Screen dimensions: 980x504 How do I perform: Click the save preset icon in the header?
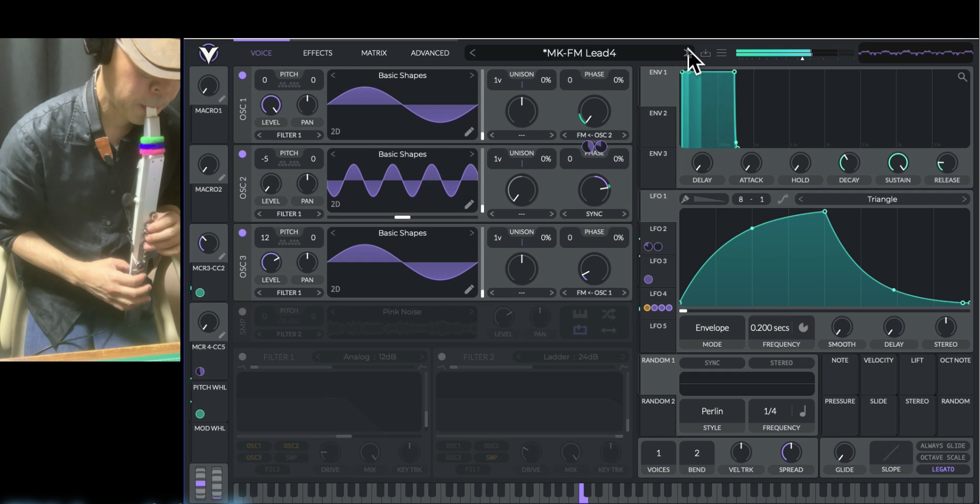pyautogui.click(x=706, y=53)
